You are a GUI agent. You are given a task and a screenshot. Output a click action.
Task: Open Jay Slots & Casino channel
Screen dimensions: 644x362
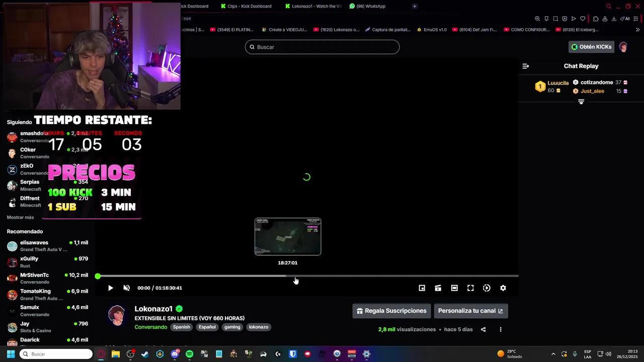pyautogui.click(x=48, y=327)
